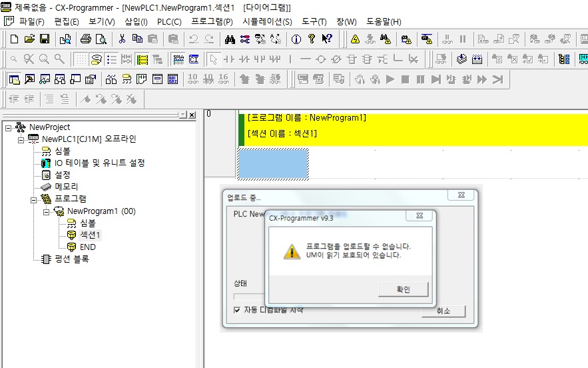This screenshot has width=588, height=368.
Task: Open the 시뮬레이션(S) menu
Action: (267, 22)
